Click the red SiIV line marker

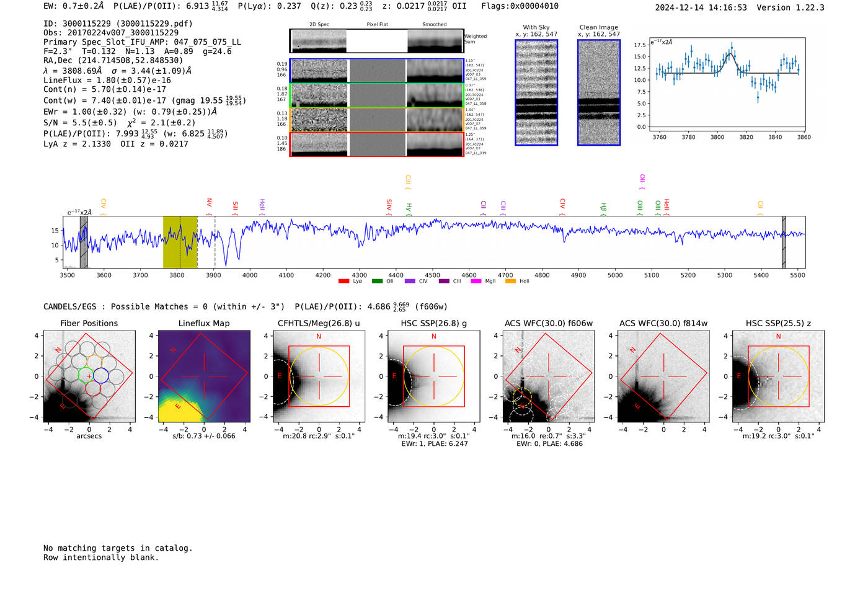pyautogui.click(x=389, y=207)
